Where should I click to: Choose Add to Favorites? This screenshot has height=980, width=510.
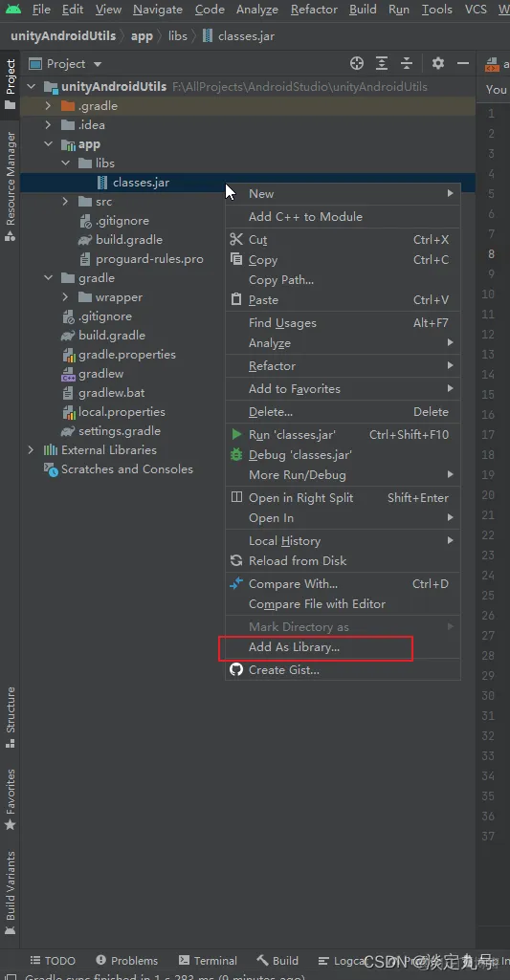pos(343,389)
